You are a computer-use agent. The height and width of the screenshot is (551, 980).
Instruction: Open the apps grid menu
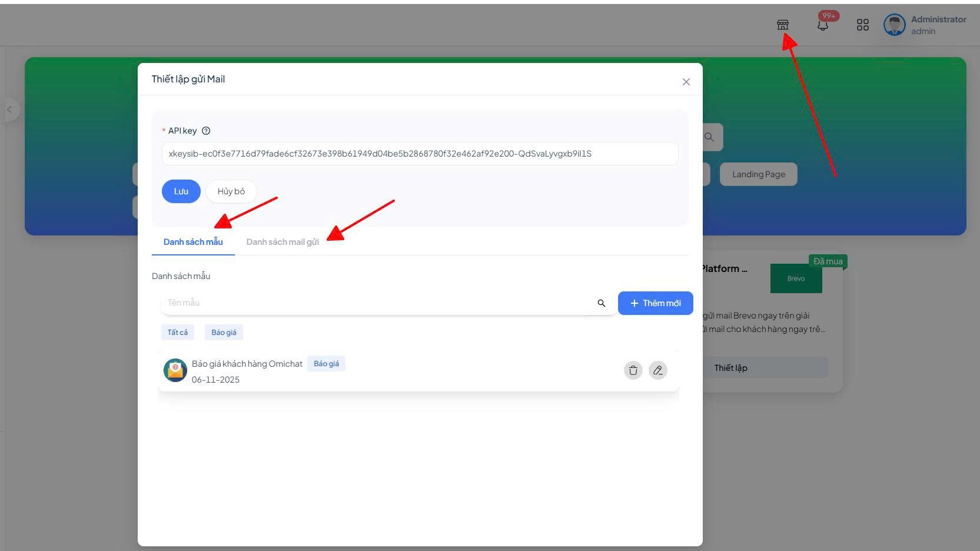tap(862, 25)
